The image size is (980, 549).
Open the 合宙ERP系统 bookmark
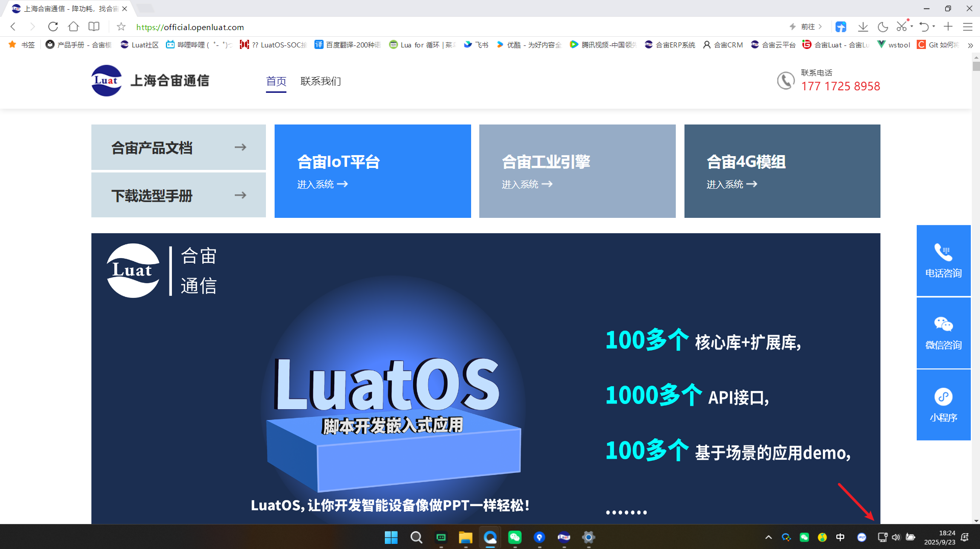[x=670, y=45]
